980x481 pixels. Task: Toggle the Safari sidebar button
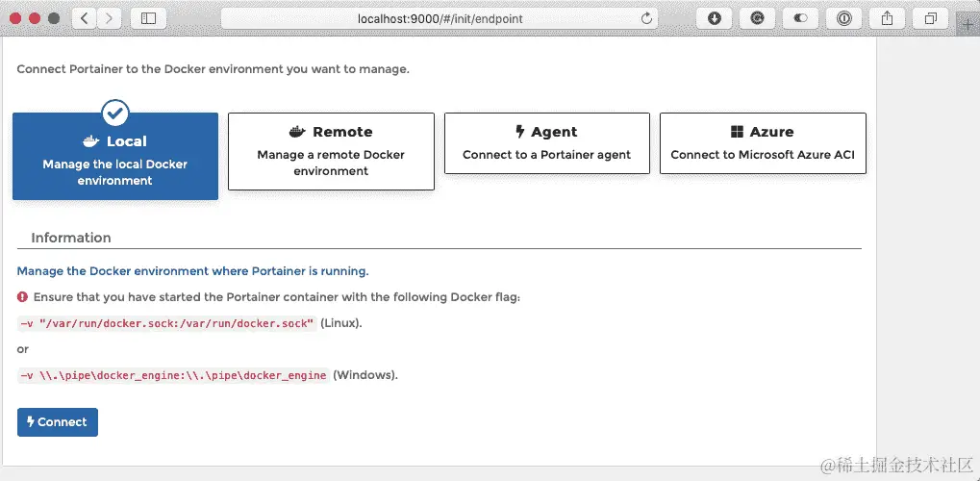click(148, 18)
